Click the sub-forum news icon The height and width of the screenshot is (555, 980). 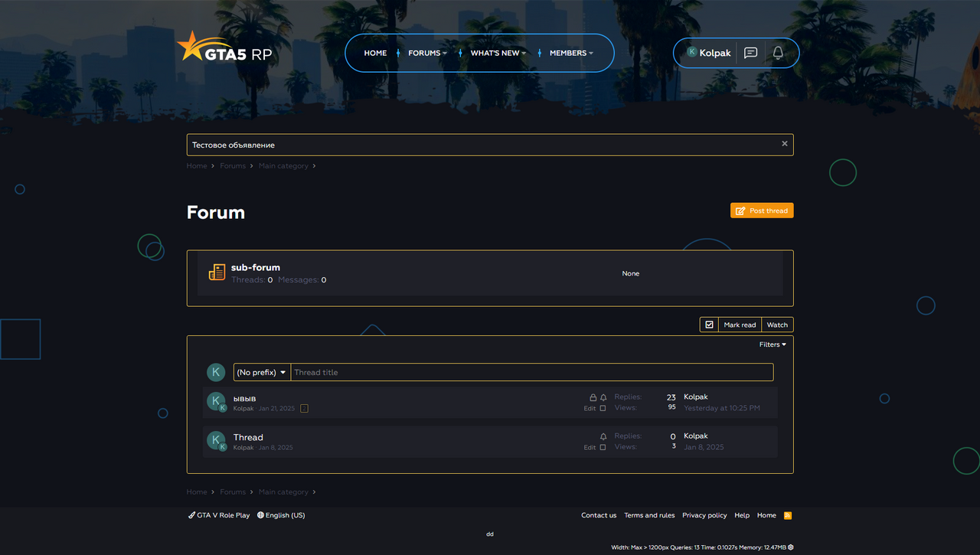(217, 273)
